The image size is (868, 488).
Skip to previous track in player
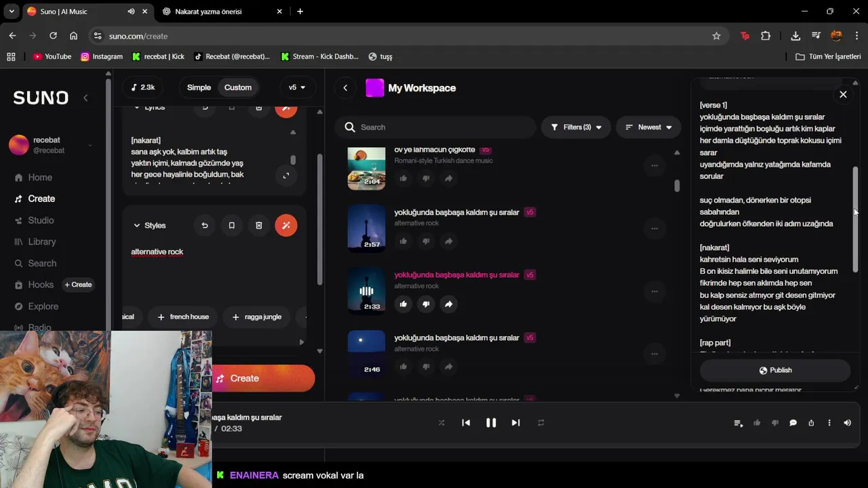(x=466, y=423)
